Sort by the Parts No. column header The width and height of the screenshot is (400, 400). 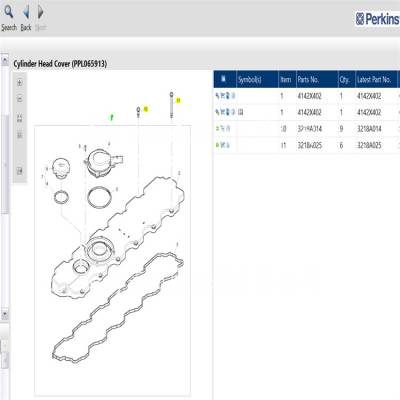tap(308, 80)
